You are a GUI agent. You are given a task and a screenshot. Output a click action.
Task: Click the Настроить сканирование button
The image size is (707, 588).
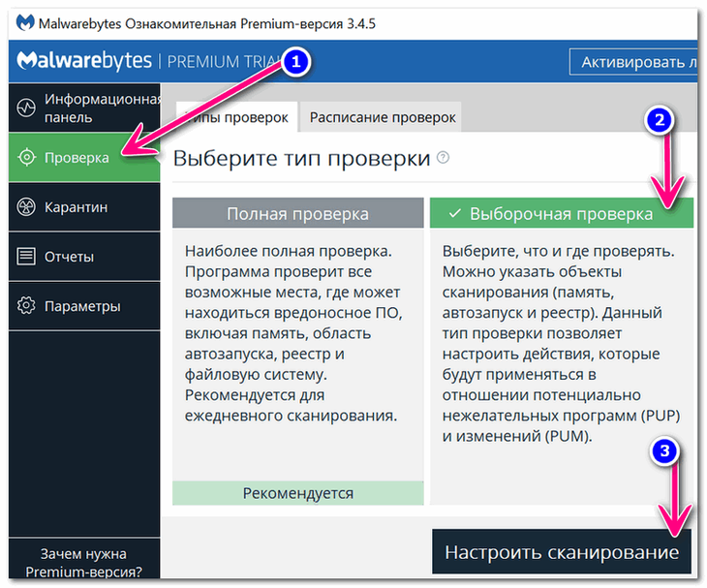562,552
